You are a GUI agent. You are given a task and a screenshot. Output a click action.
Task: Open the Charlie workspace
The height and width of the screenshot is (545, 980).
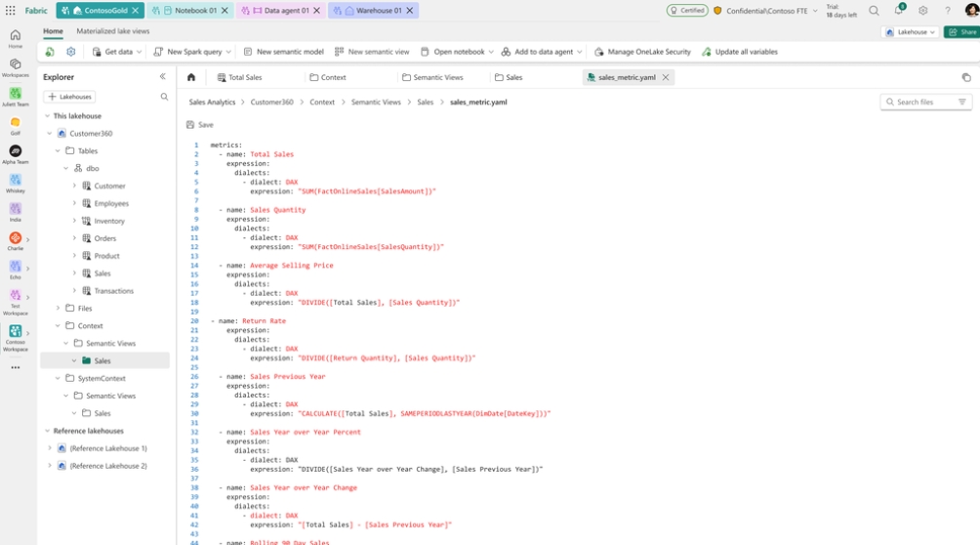pos(15,241)
